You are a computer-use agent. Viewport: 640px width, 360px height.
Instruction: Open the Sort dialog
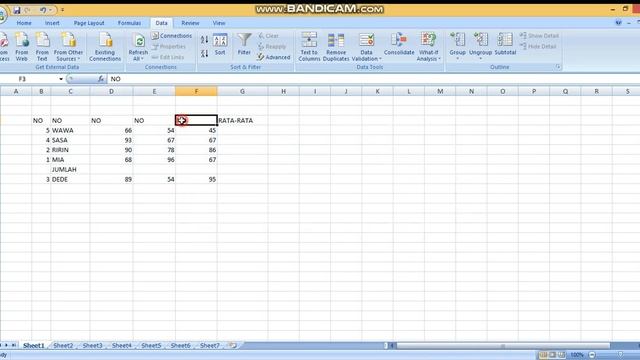[220, 44]
